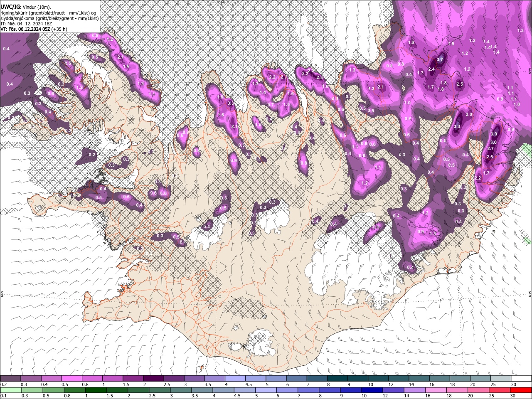Click the 2.7 precipitation value on the map
The width and height of the screenshot is (532, 399).
(x=490, y=149)
